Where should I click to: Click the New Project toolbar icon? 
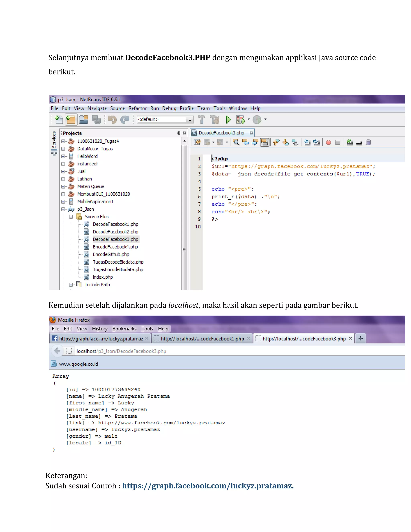click(x=71, y=120)
